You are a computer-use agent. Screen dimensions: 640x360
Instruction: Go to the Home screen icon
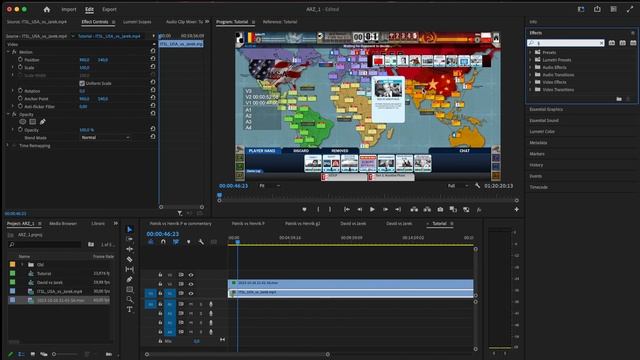coord(47,9)
